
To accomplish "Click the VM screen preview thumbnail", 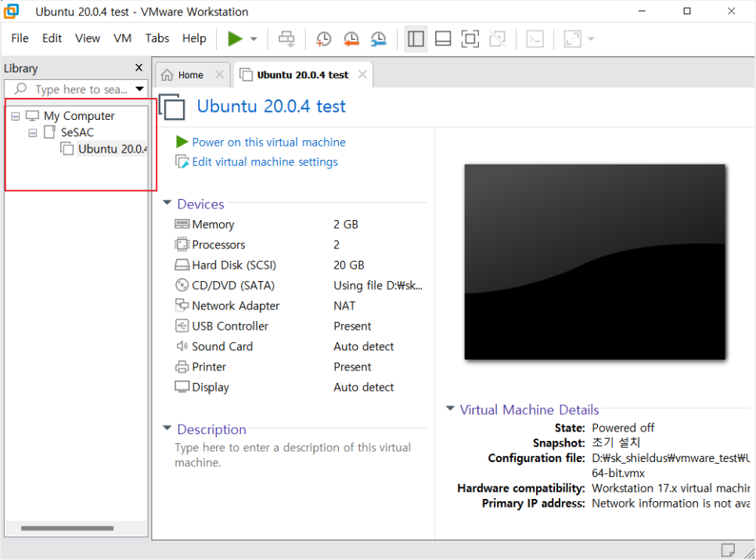I will pos(595,262).
